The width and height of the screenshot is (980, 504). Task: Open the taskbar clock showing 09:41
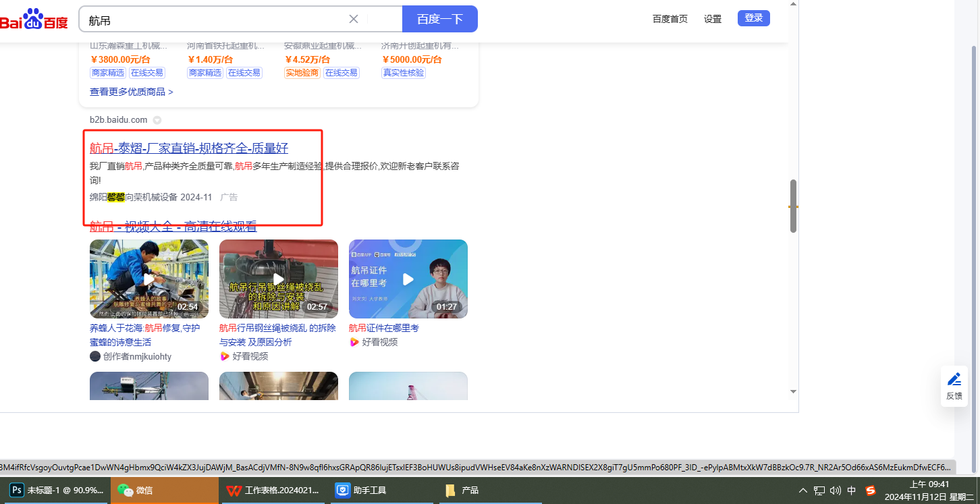tap(931, 491)
